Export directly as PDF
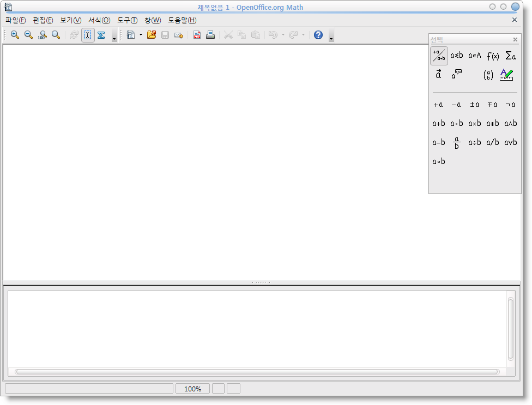This screenshot has height=405, width=532. point(197,35)
